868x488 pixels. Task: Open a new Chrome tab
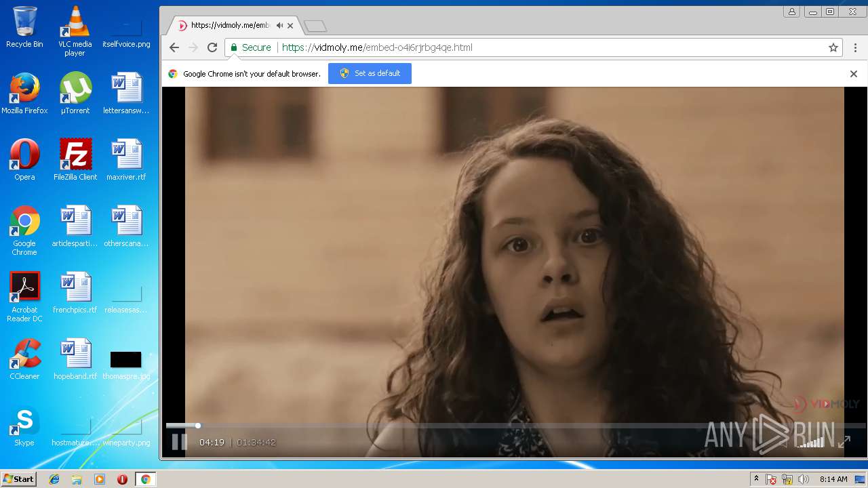pyautogui.click(x=315, y=26)
